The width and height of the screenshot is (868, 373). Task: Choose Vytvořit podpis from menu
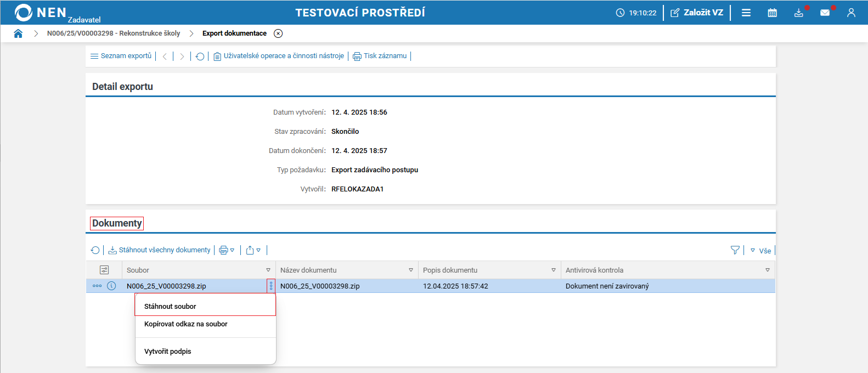click(x=205, y=352)
